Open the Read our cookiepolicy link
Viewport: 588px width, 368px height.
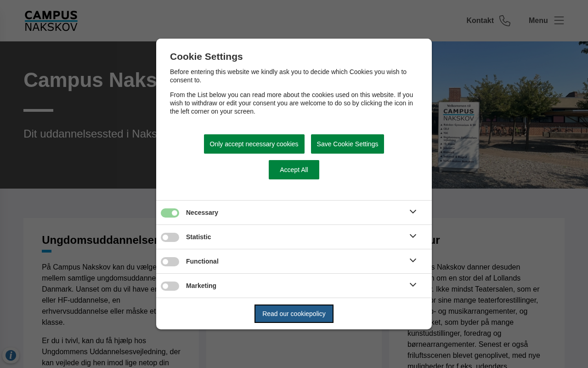294,314
